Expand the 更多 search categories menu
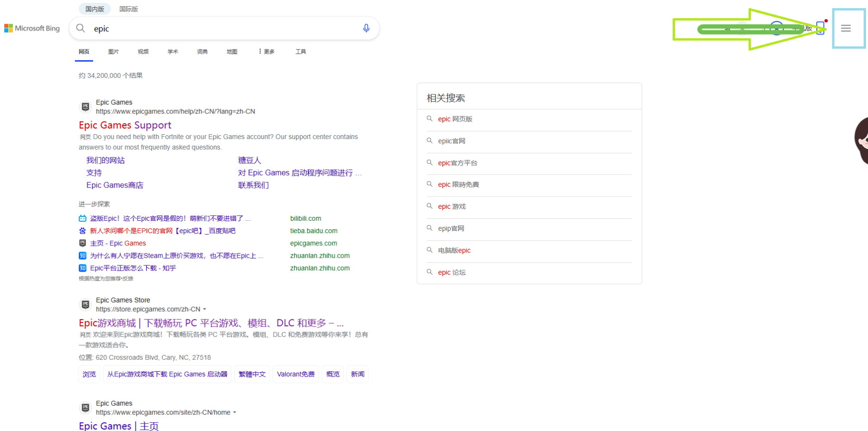868x431 pixels. tap(267, 51)
